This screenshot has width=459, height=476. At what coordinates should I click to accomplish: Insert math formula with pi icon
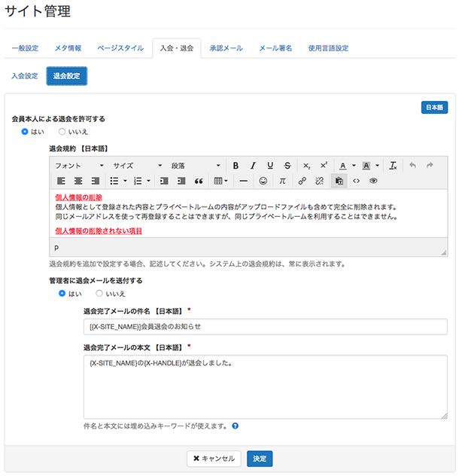[x=282, y=181]
